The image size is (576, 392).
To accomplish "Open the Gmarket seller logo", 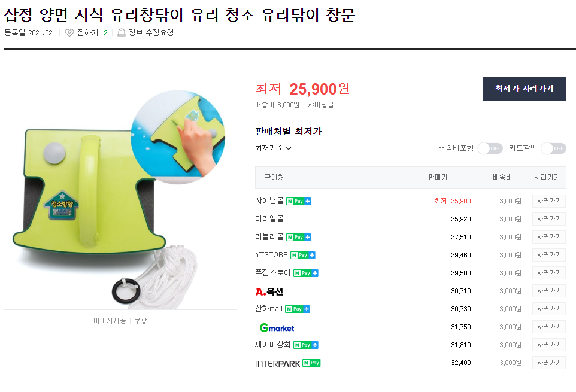I will (277, 327).
